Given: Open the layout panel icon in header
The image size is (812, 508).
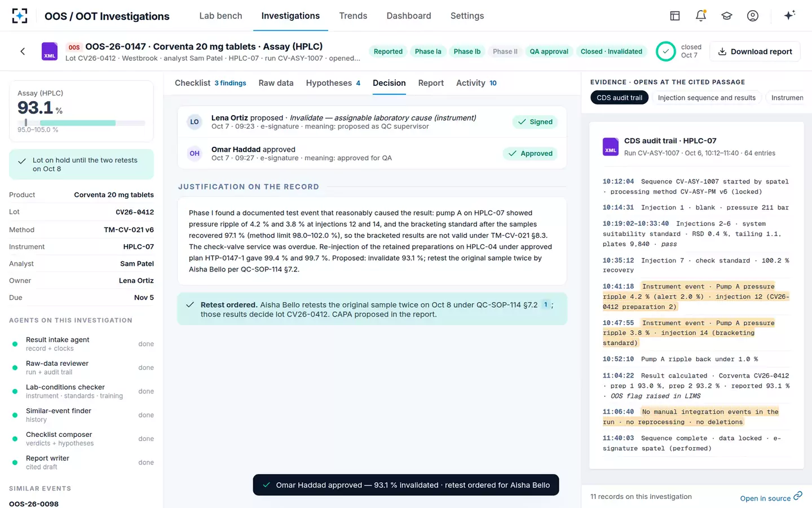Looking at the screenshot, I should (675, 16).
